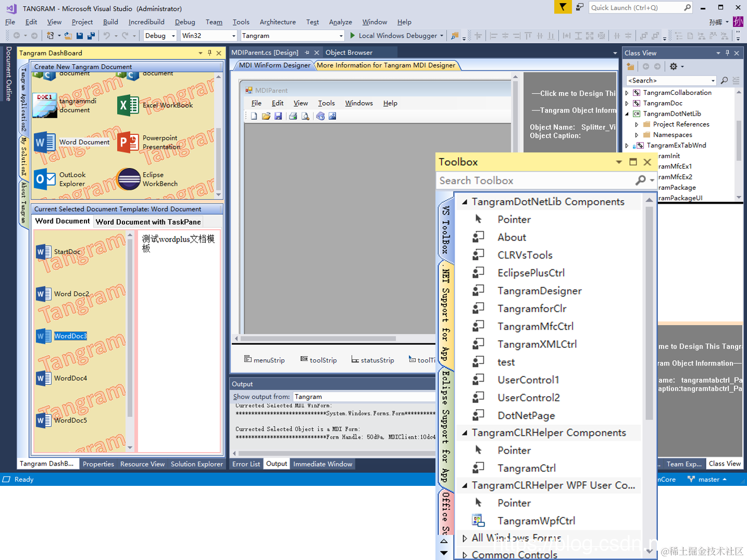747x560 pixels.
Task: Open the Toolbox window options dropdown
Action: (619, 162)
